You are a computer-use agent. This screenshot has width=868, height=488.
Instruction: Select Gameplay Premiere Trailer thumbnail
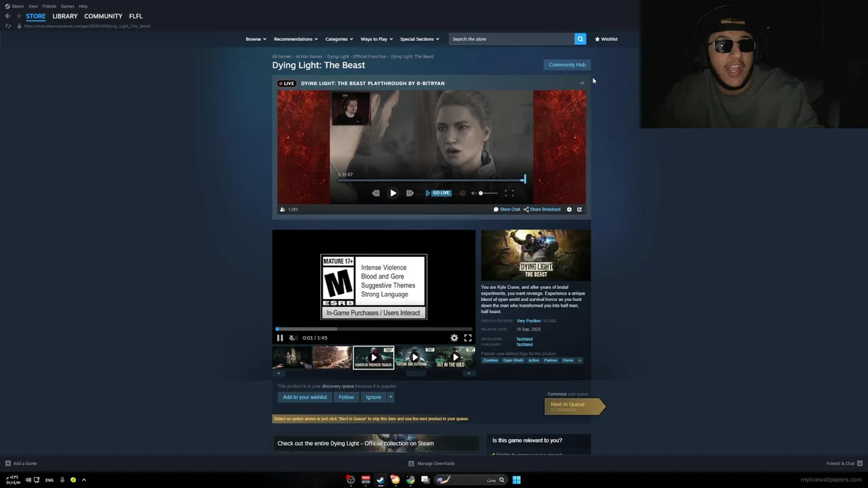point(373,357)
